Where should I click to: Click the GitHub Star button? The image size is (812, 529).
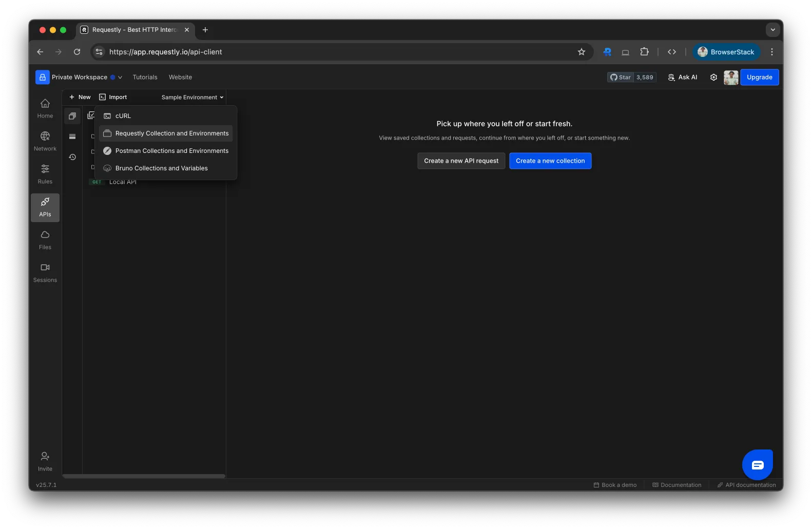621,77
